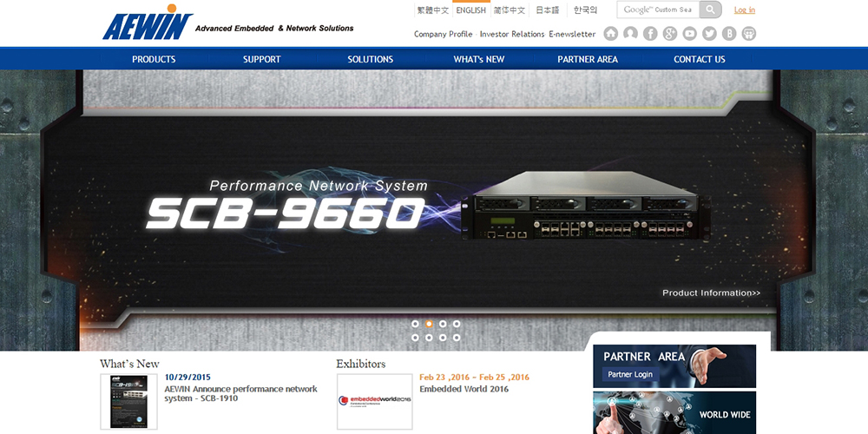The image size is (868, 434).
Task: Open the CONTACT US menu
Action: (699, 59)
